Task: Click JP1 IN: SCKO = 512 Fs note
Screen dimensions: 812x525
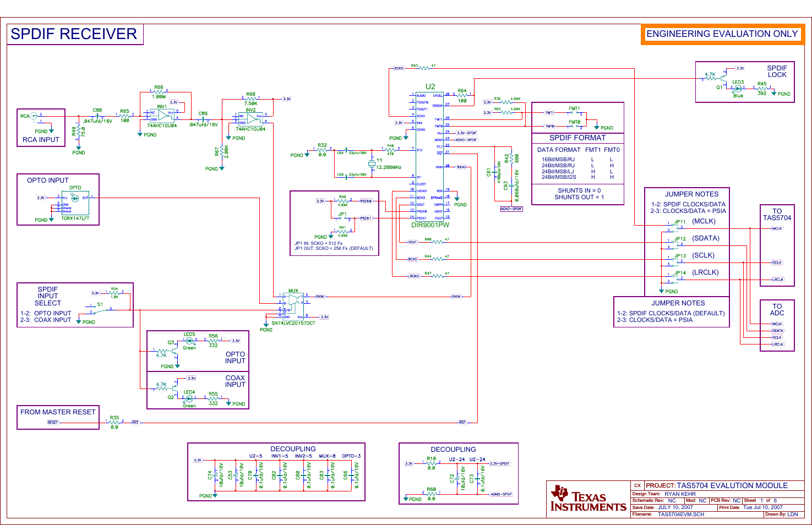Action: (318, 243)
